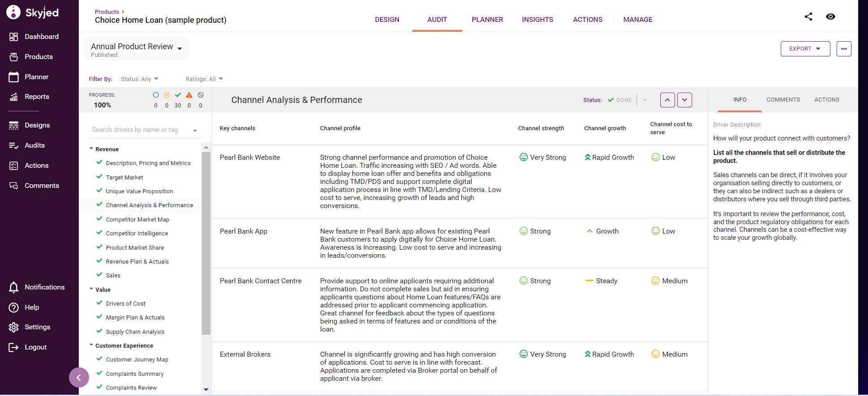
Task: Switch to the ACTIONS top tab
Action: [587, 20]
